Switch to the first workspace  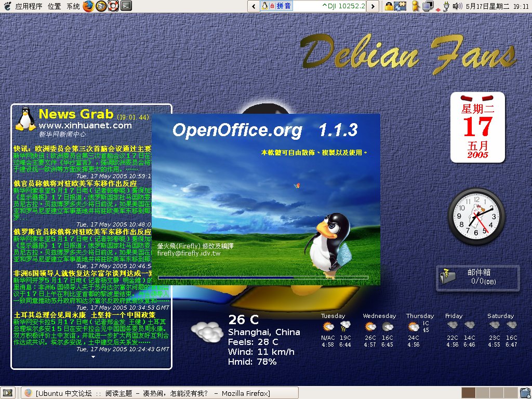[x=469, y=393]
